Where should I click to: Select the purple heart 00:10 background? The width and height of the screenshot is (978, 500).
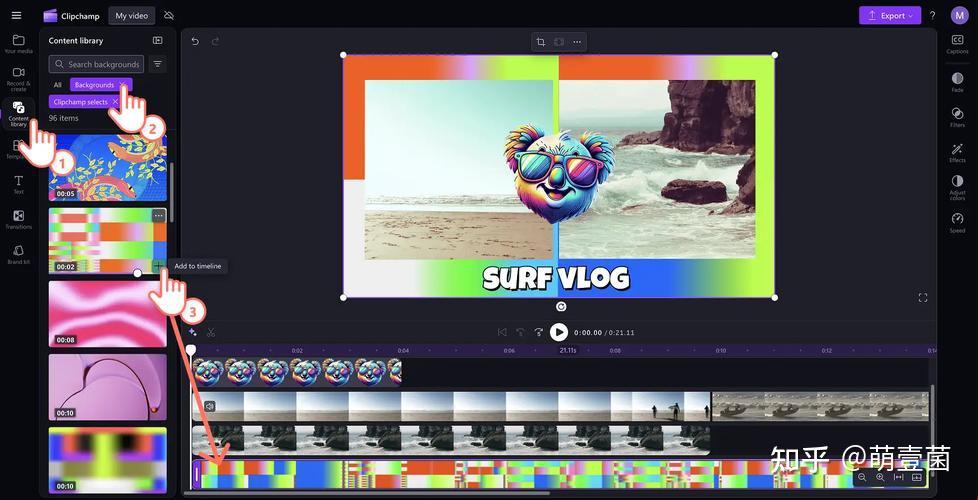point(107,387)
